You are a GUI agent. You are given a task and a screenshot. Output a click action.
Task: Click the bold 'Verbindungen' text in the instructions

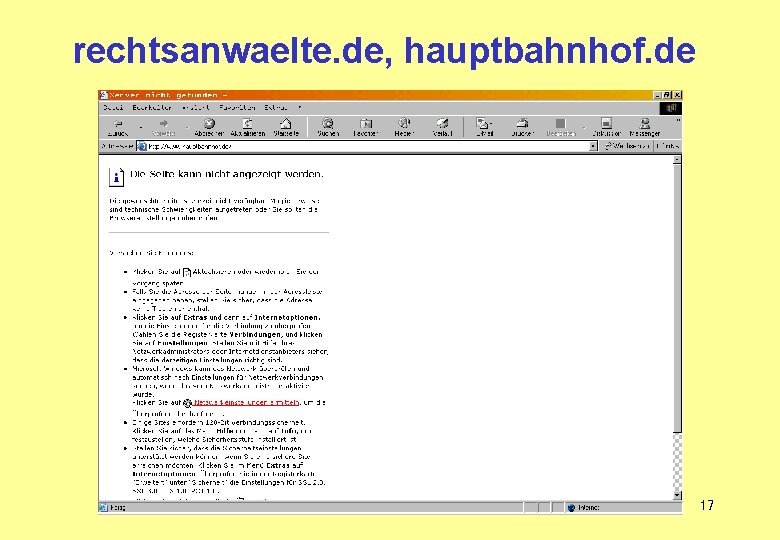tap(257, 335)
